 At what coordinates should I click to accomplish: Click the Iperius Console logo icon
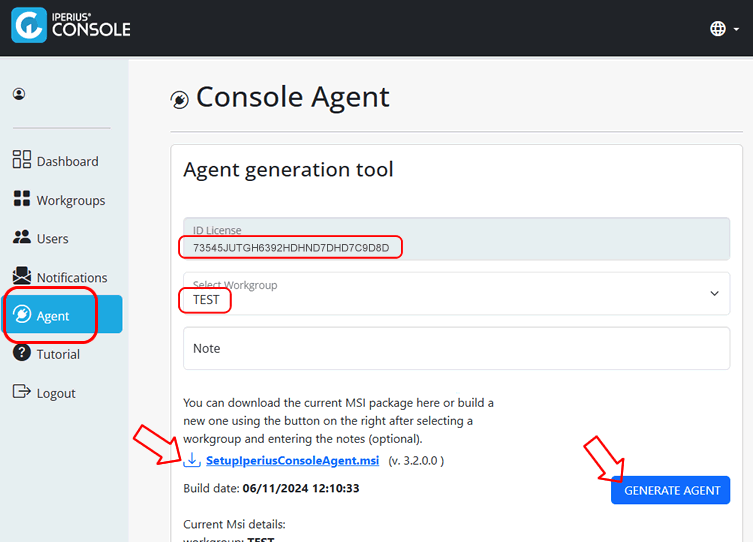29,25
